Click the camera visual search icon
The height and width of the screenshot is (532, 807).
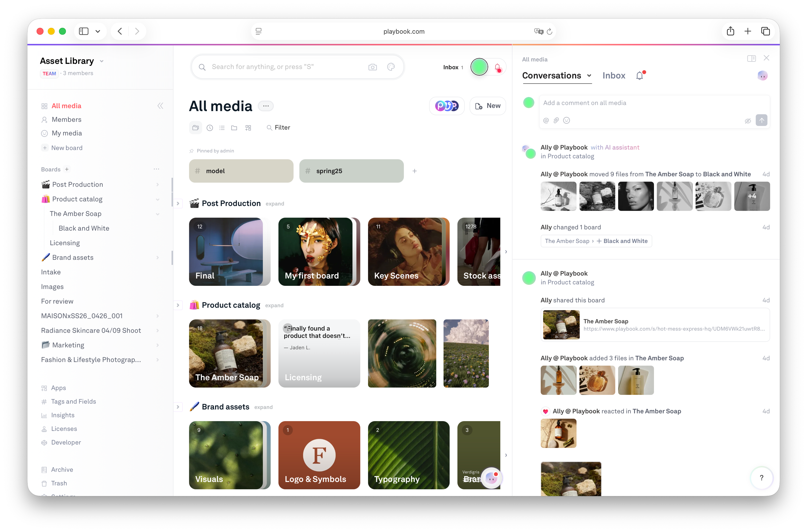[x=372, y=67]
